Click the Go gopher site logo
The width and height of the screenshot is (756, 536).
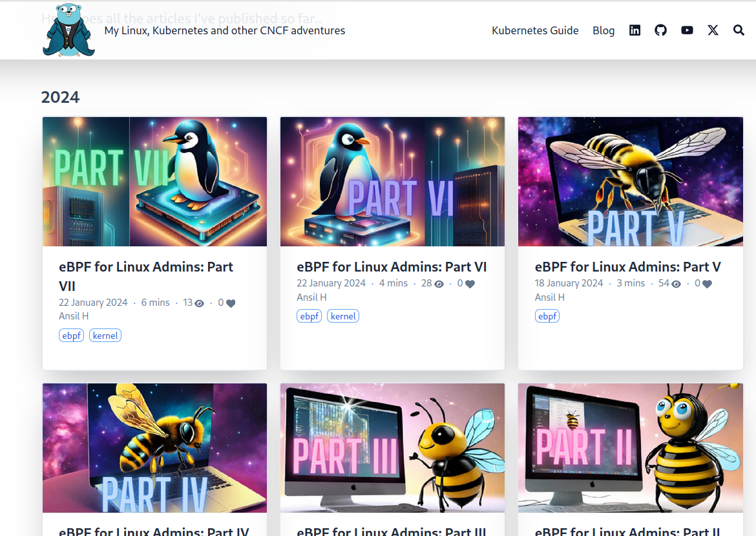[68, 30]
